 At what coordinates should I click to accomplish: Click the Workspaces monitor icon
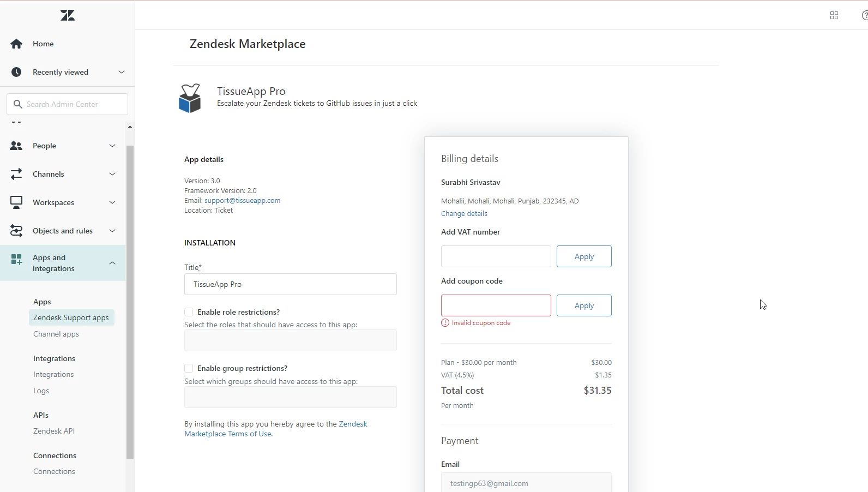click(x=16, y=202)
